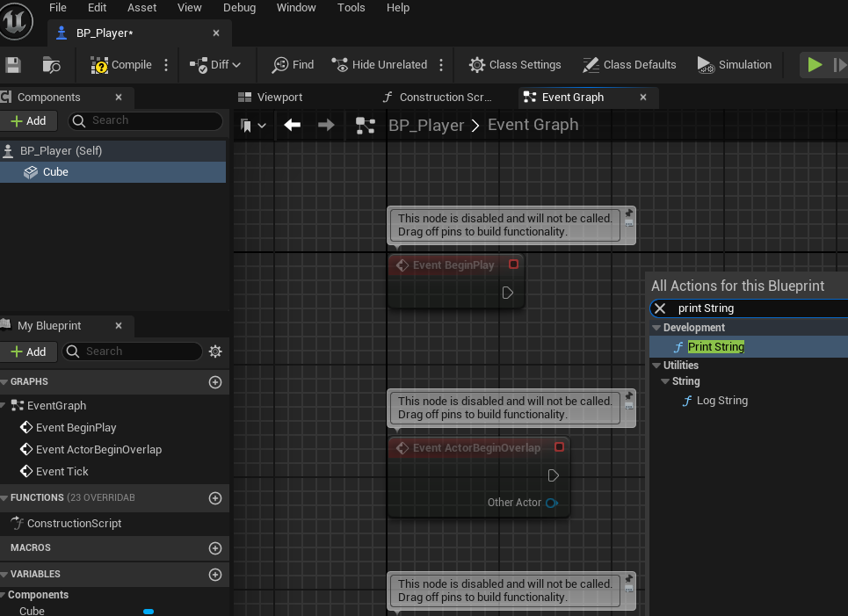Open the View menu
Screen dimensions: 848x616
pyautogui.click(x=189, y=8)
